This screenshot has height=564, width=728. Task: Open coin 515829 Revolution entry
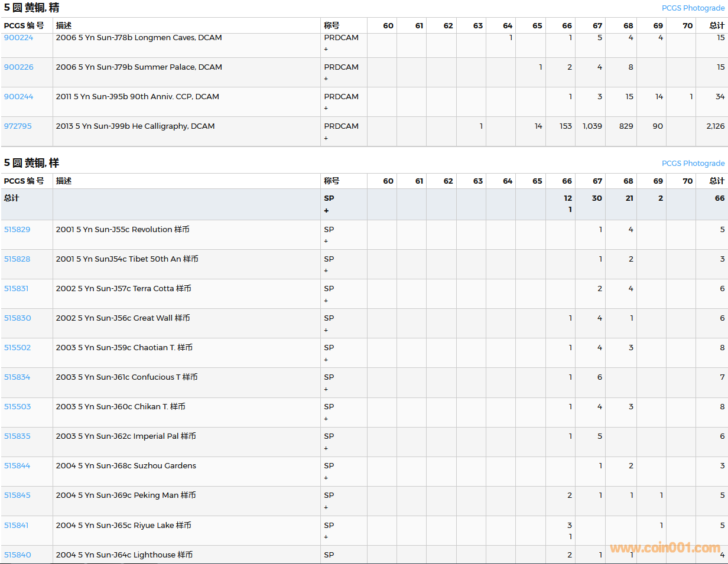[17, 230]
